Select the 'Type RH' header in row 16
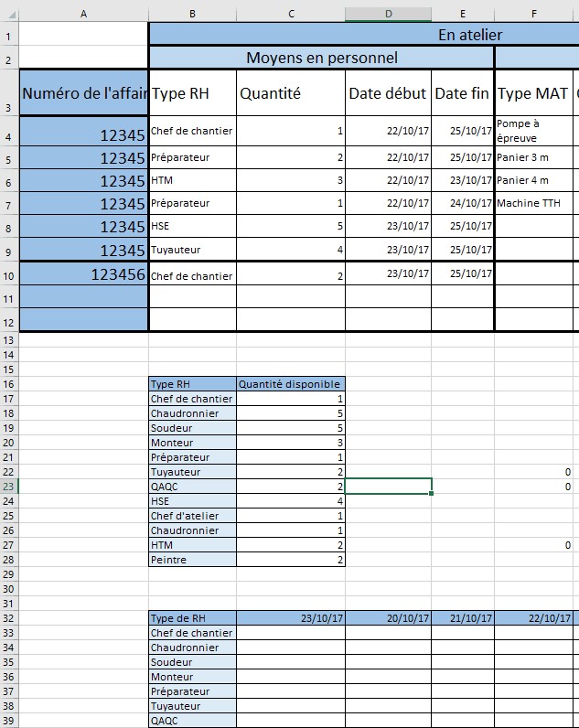This screenshot has width=579, height=728. pos(192,384)
